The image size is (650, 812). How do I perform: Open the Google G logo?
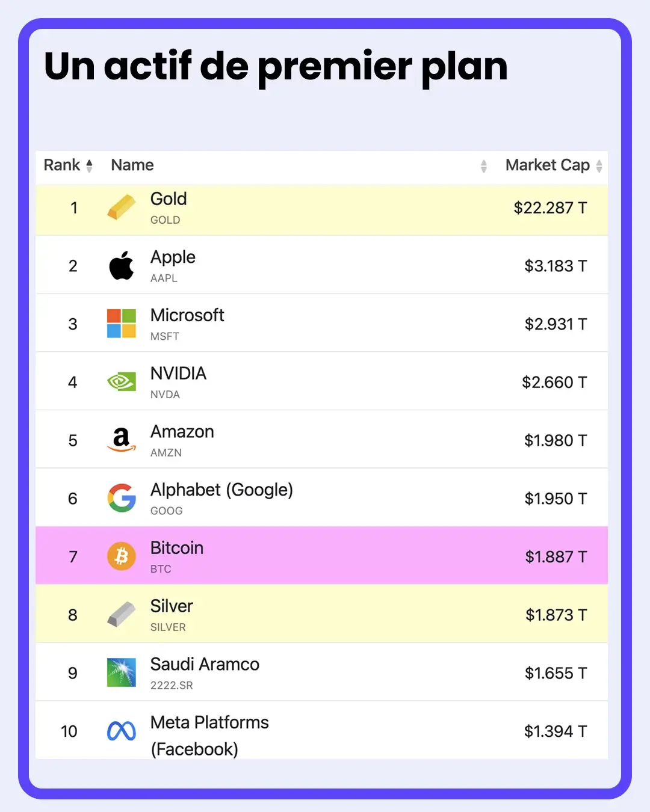coord(122,498)
